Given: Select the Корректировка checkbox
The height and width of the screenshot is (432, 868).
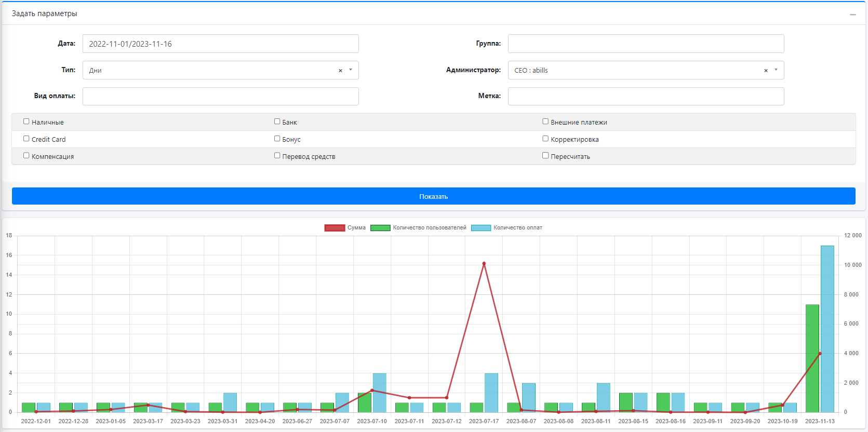Looking at the screenshot, I should tap(545, 139).
